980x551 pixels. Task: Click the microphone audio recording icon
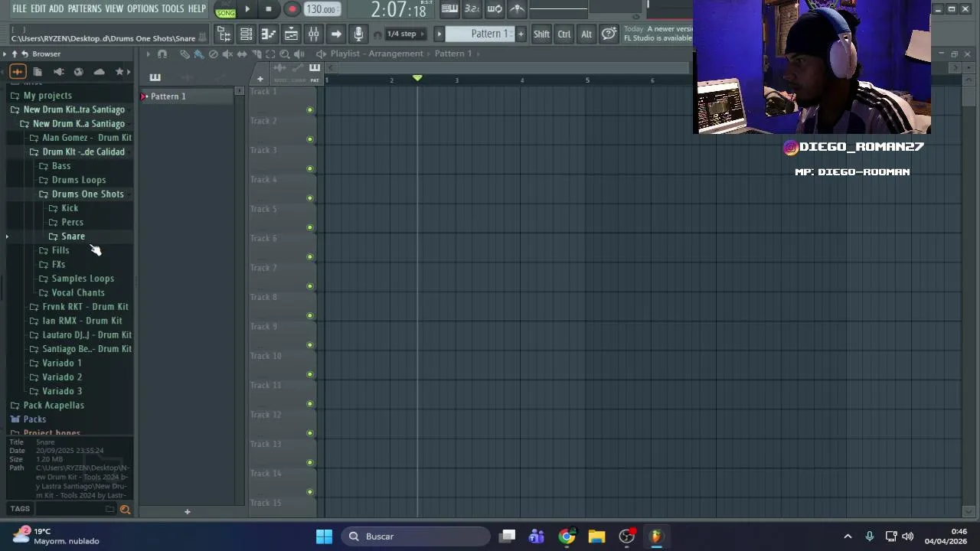(358, 34)
